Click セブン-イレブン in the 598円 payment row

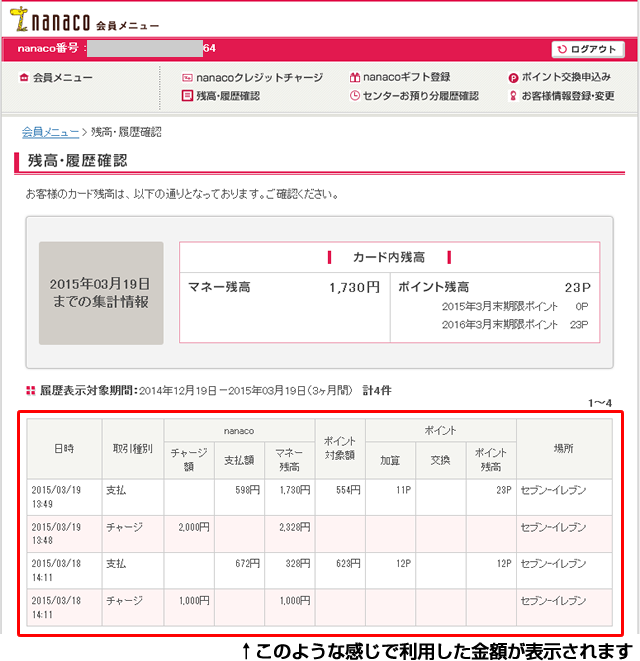pos(553,490)
